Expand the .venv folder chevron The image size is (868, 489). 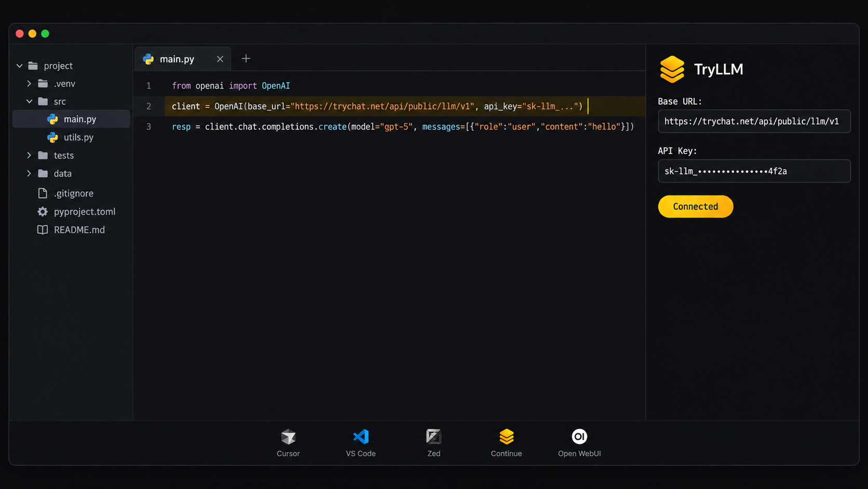click(x=29, y=84)
